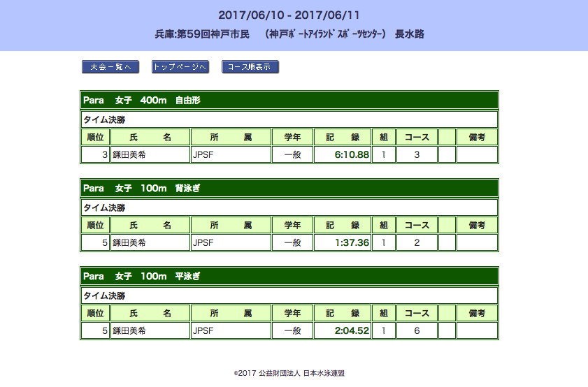
Task: Click rank 5 in the 100m 平泳ぎ row
Action: click(105, 330)
